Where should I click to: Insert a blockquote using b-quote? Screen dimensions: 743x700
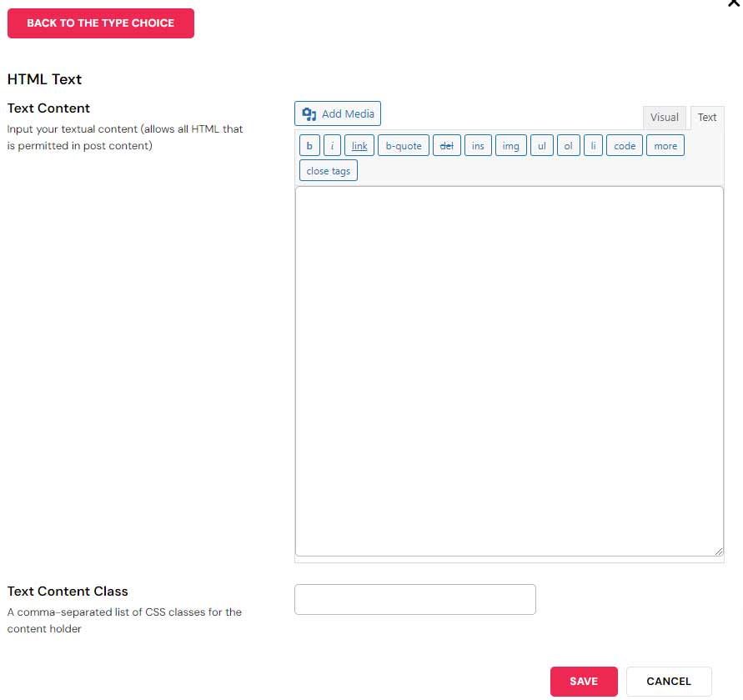tap(404, 146)
